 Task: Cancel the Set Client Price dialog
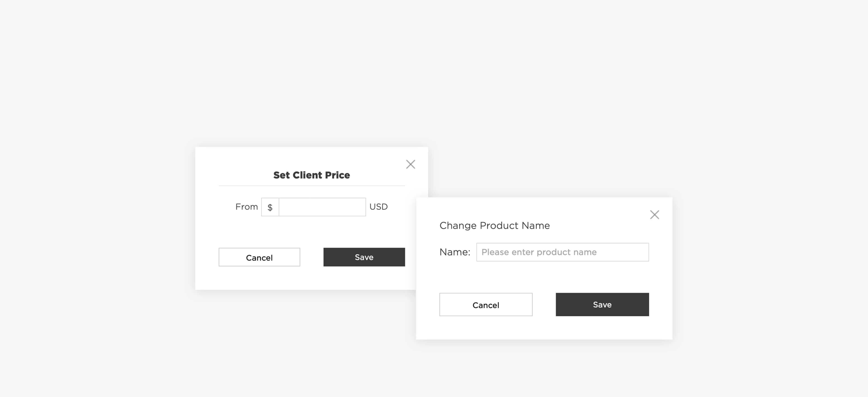259,257
